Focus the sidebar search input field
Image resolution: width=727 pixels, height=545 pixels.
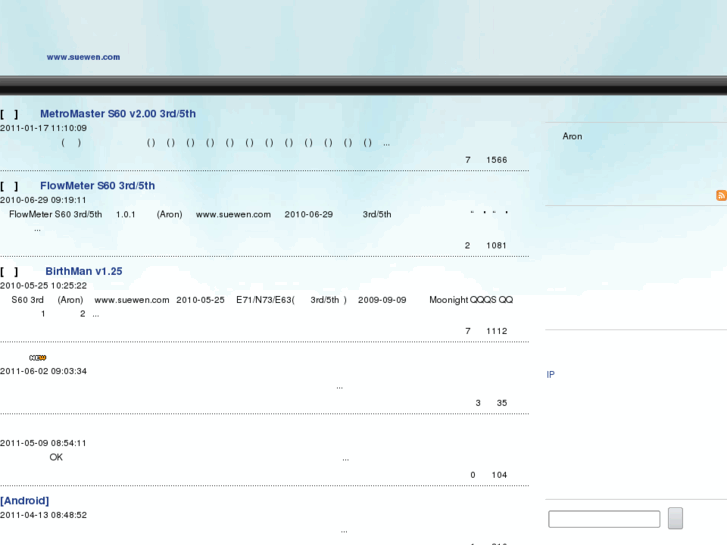pos(604,519)
